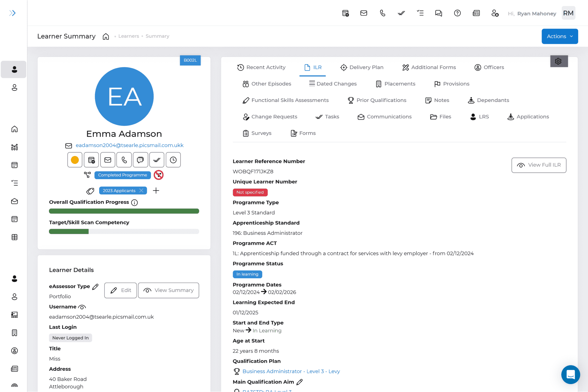Open the help icon in the top toolbar

(457, 13)
